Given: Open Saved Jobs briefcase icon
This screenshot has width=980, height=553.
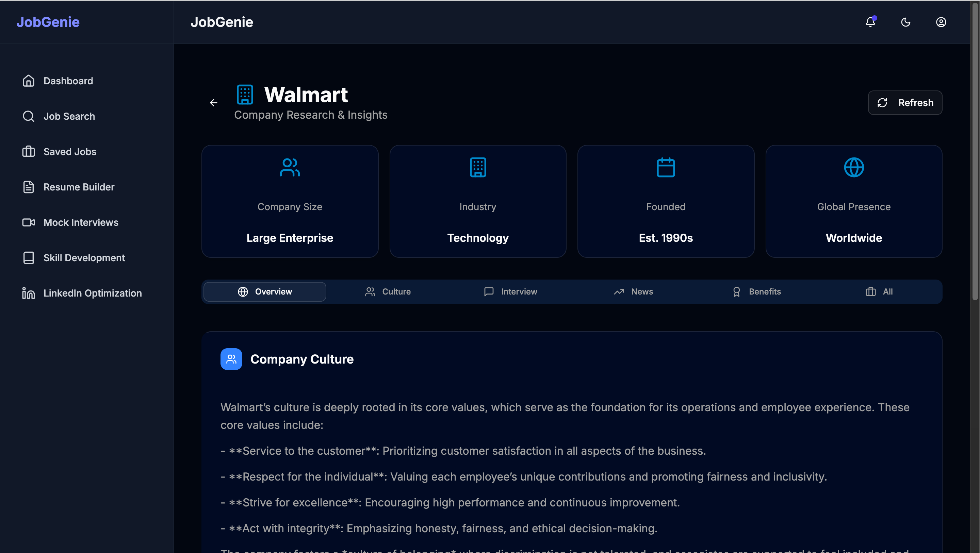Looking at the screenshot, I should click(29, 151).
